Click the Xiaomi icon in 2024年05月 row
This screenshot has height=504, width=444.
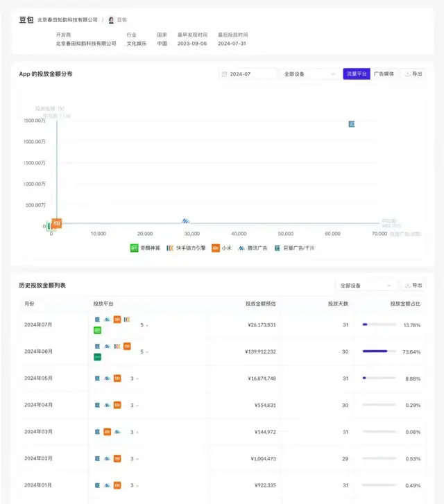(117, 379)
